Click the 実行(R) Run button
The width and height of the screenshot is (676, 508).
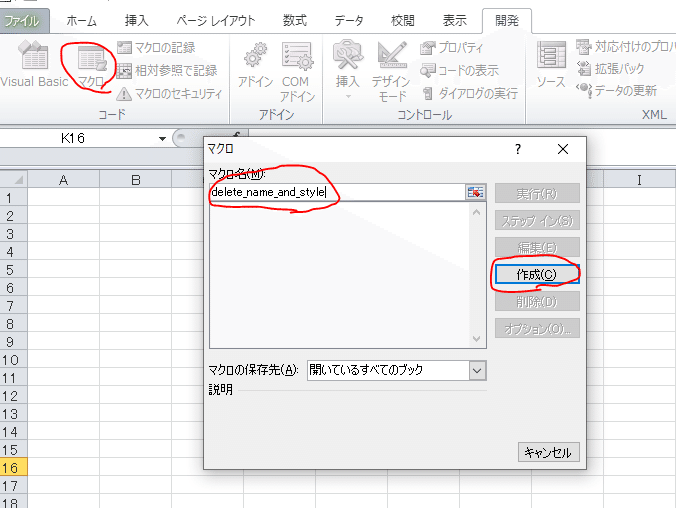click(537, 194)
